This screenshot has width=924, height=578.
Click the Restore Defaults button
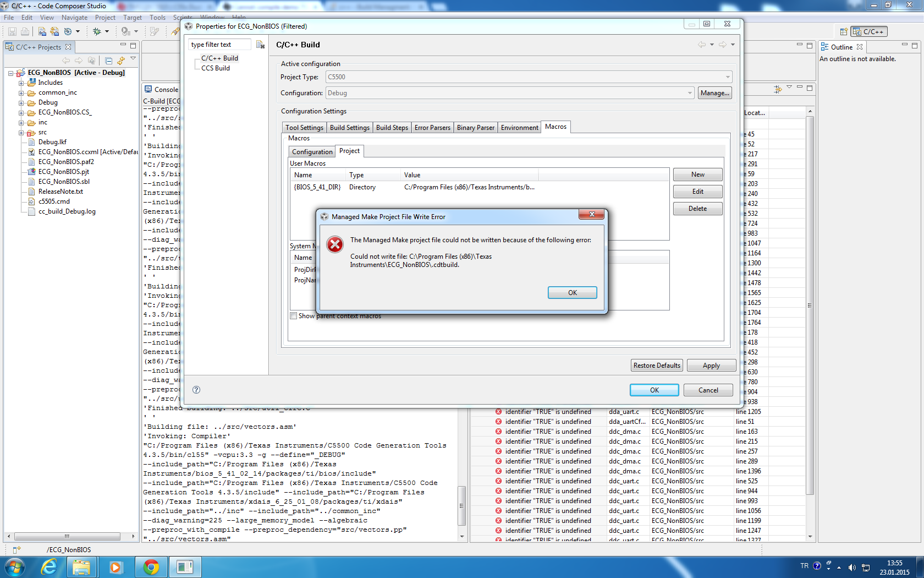[x=657, y=366]
